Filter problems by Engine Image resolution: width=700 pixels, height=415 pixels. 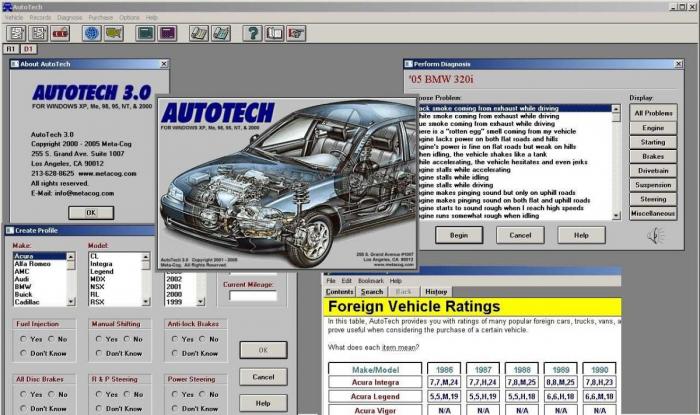[653, 128]
